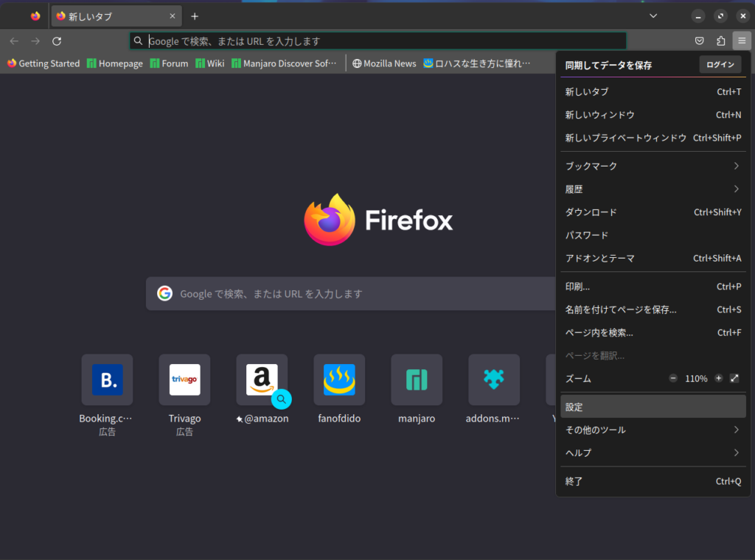Go forward using the forward arrow

click(x=35, y=41)
